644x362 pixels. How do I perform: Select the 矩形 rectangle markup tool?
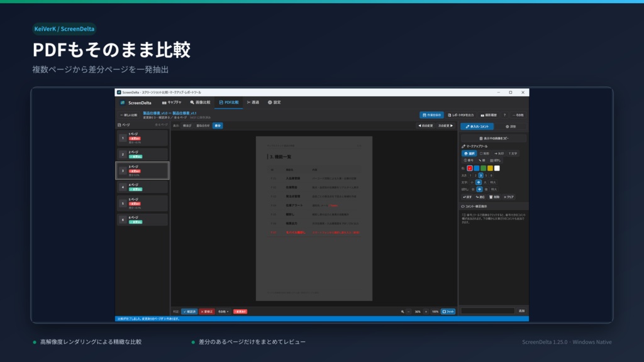click(x=484, y=153)
